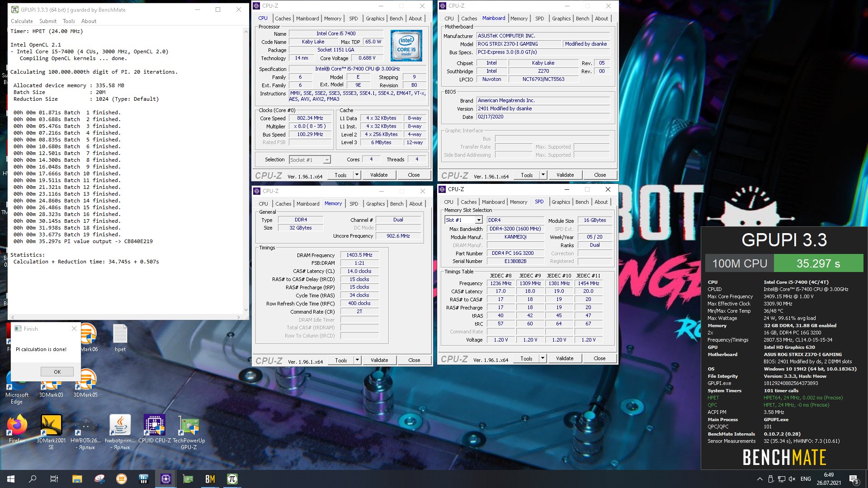Open Slot #1 memory slot dropdown
This screenshot has height=488, width=868.
click(x=464, y=220)
